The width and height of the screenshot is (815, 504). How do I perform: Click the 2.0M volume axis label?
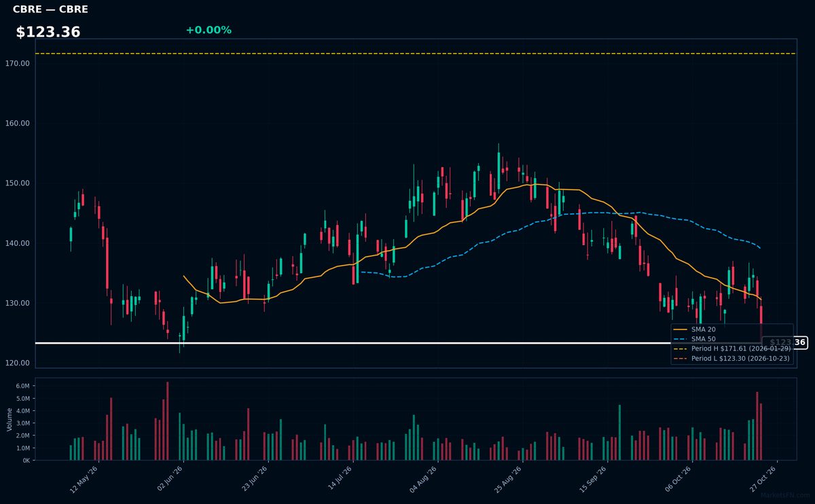tap(22, 435)
